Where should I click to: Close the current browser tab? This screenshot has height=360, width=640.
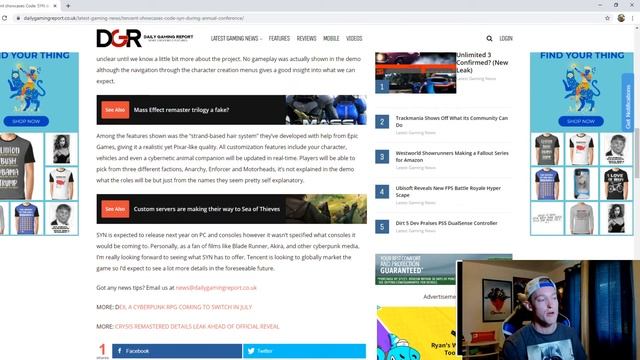coord(55,6)
